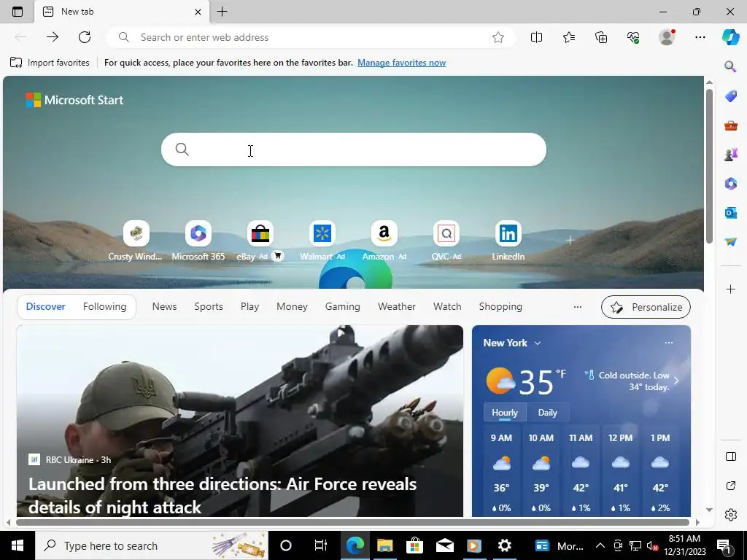Open the Copilot sidebar icon
The width and height of the screenshot is (747, 560).
(x=730, y=37)
